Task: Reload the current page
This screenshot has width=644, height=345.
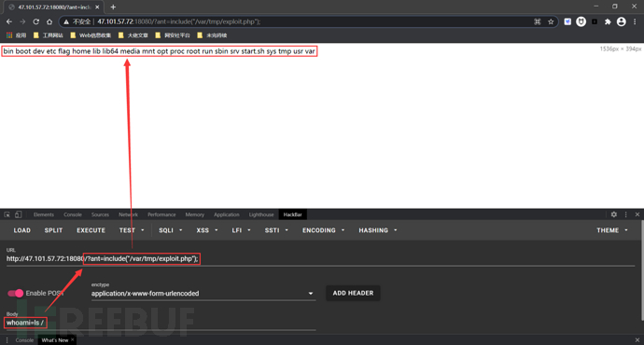Action: point(36,21)
